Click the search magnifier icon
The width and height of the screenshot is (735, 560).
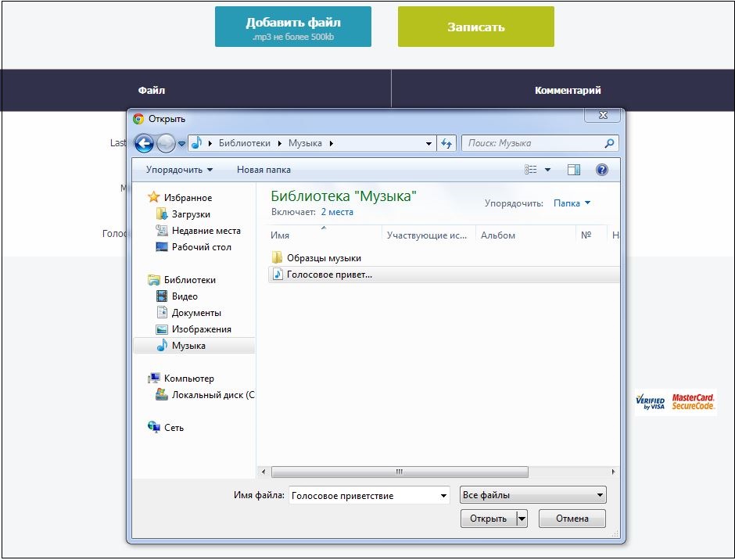(x=609, y=143)
